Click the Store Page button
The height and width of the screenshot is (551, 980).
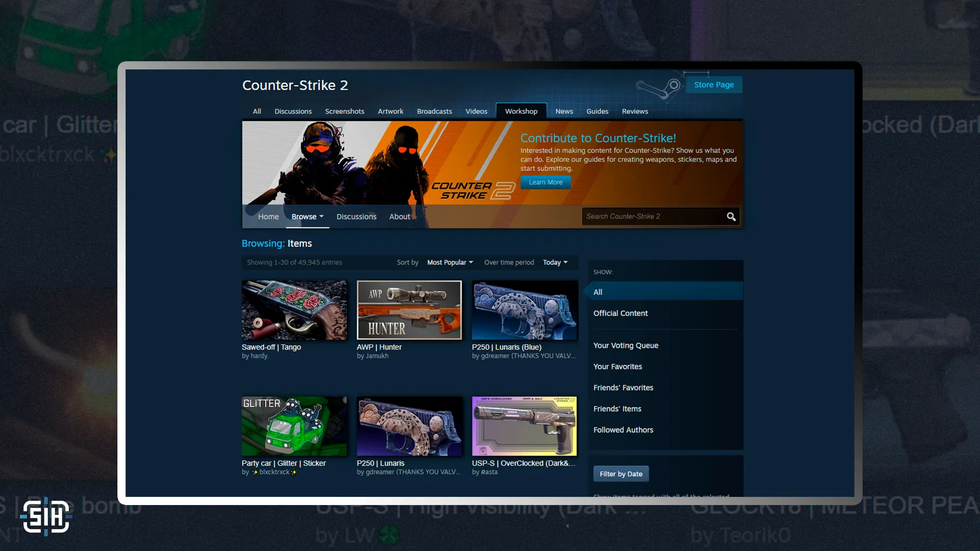(714, 85)
